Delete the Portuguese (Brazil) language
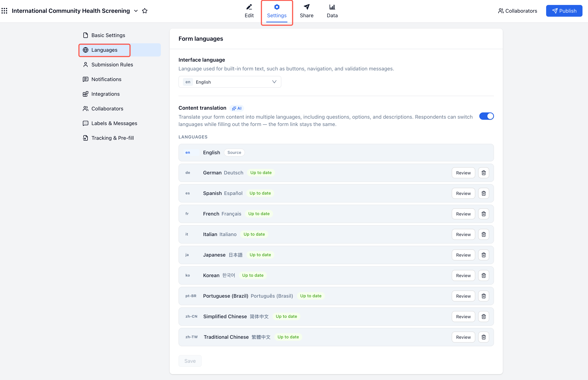 [x=484, y=296]
